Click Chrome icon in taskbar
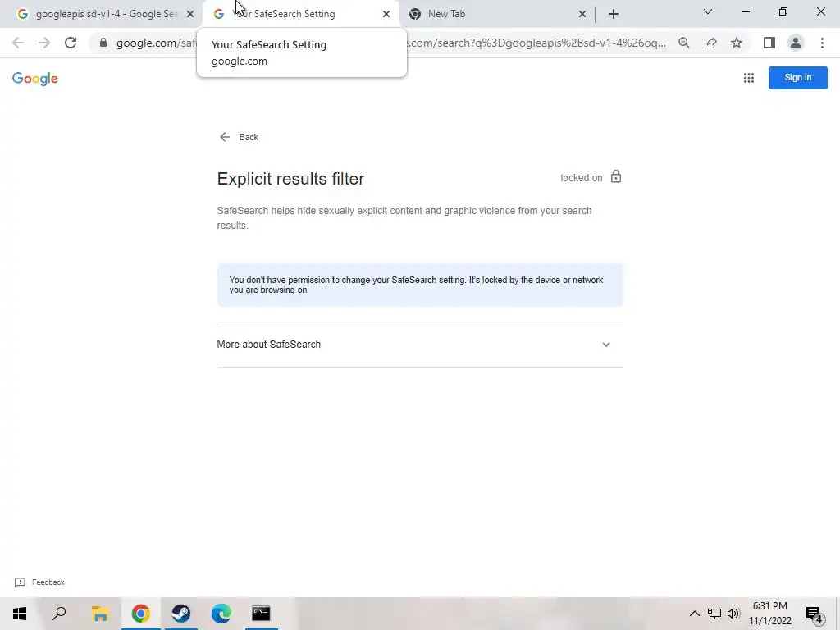Image resolution: width=840 pixels, height=630 pixels. [x=141, y=614]
